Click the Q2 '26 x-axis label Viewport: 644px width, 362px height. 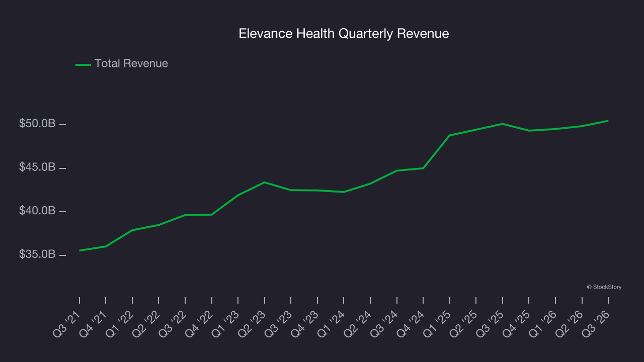point(570,323)
